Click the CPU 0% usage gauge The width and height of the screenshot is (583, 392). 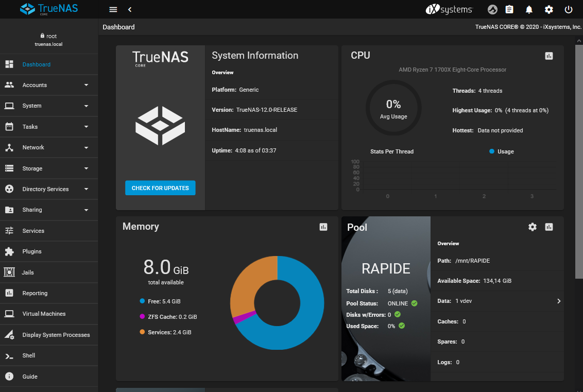393,108
